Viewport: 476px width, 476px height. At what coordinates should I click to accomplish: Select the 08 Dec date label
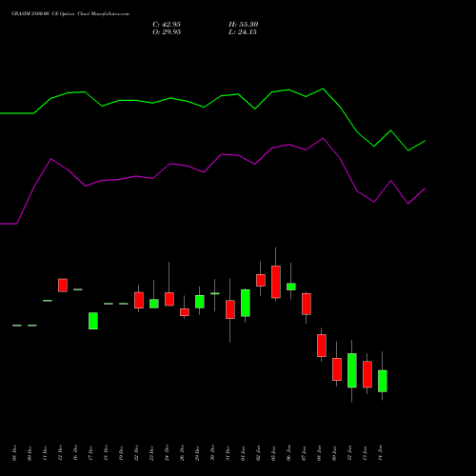tap(14, 453)
